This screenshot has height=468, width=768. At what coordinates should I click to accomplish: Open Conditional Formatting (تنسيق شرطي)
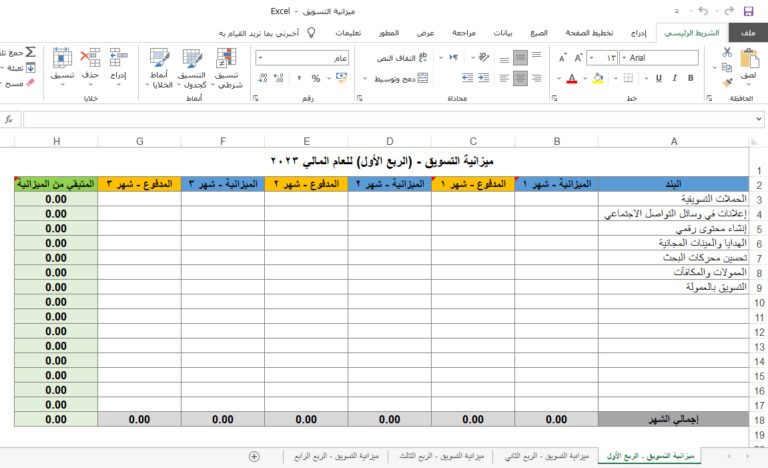point(226,68)
